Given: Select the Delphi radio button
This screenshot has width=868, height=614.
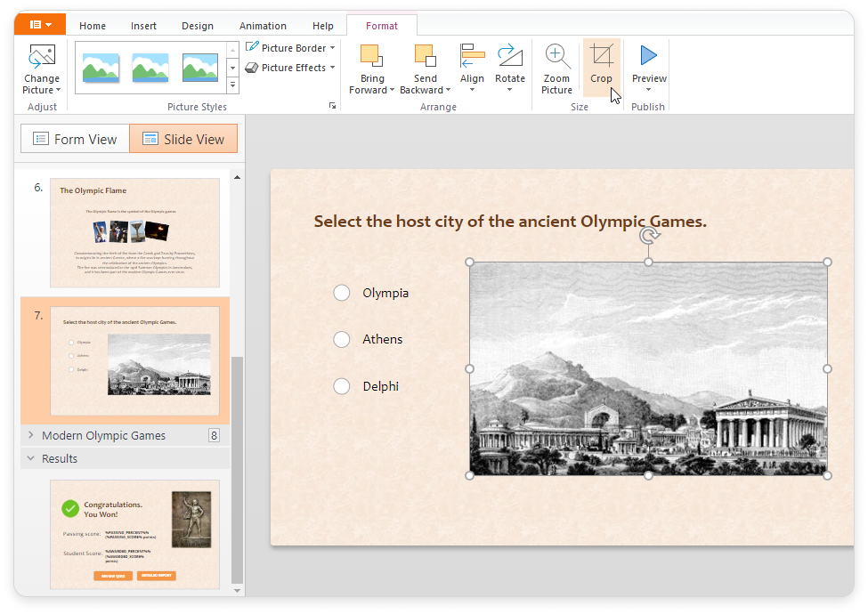Looking at the screenshot, I should click(342, 386).
